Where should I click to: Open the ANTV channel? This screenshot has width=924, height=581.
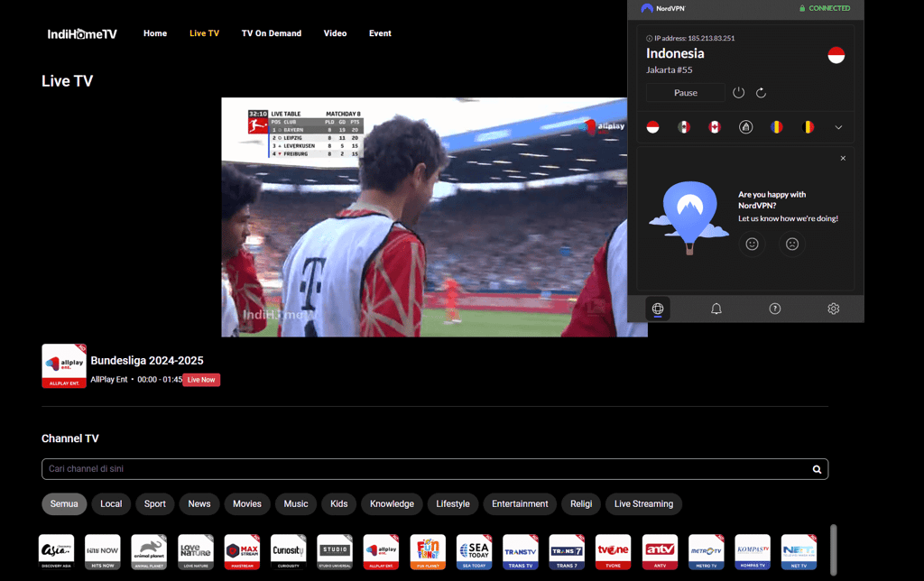click(660, 552)
